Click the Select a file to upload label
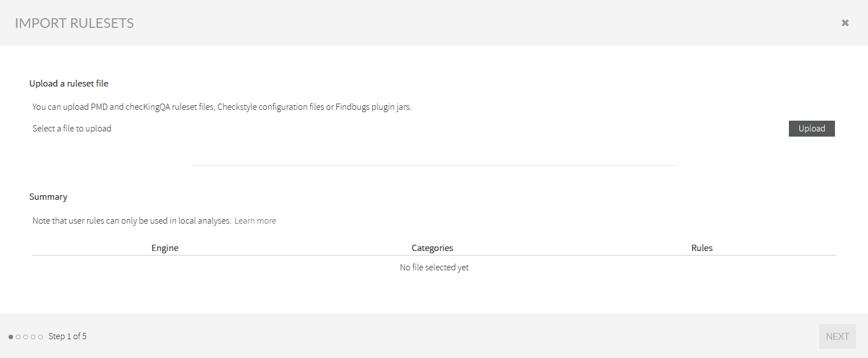Screen dimensions: 868x358 [x=72, y=128]
